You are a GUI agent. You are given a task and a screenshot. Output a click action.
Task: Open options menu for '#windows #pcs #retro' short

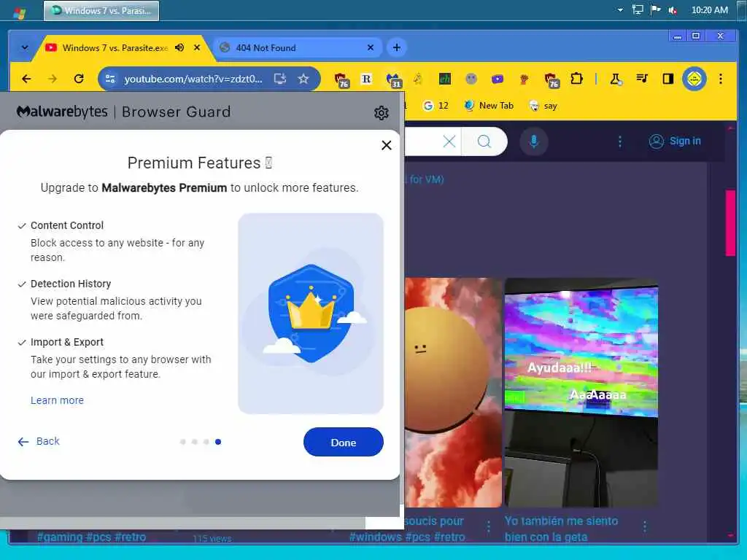click(x=488, y=526)
